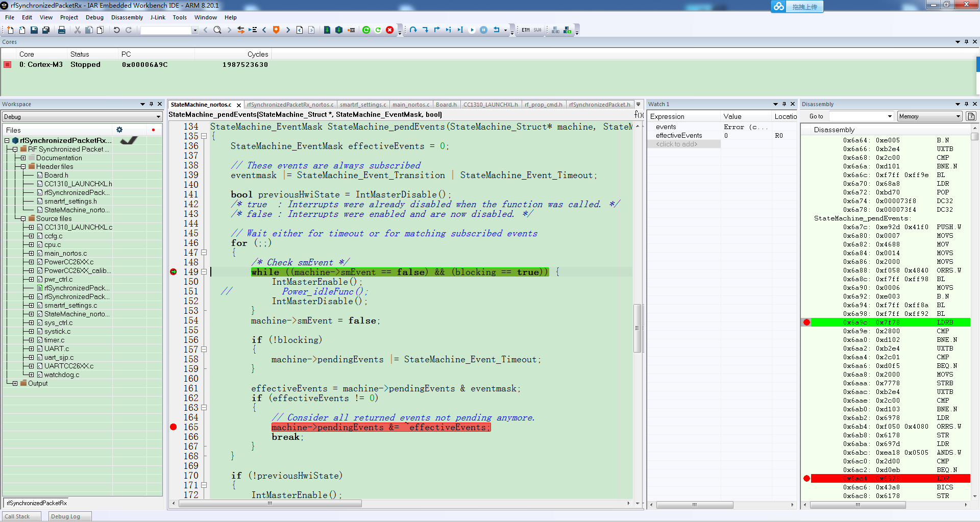Open the Disassembly menu
This screenshot has width=980, height=522.
(127, 17)
